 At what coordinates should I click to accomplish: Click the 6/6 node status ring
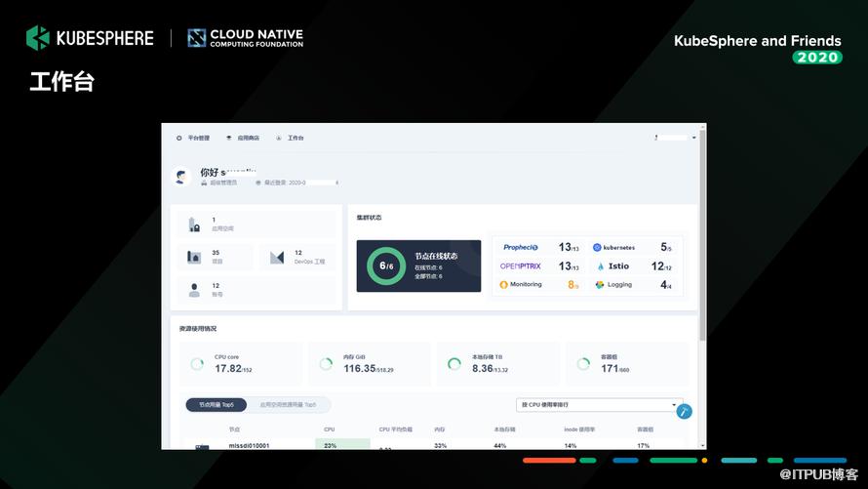[386, 265]
